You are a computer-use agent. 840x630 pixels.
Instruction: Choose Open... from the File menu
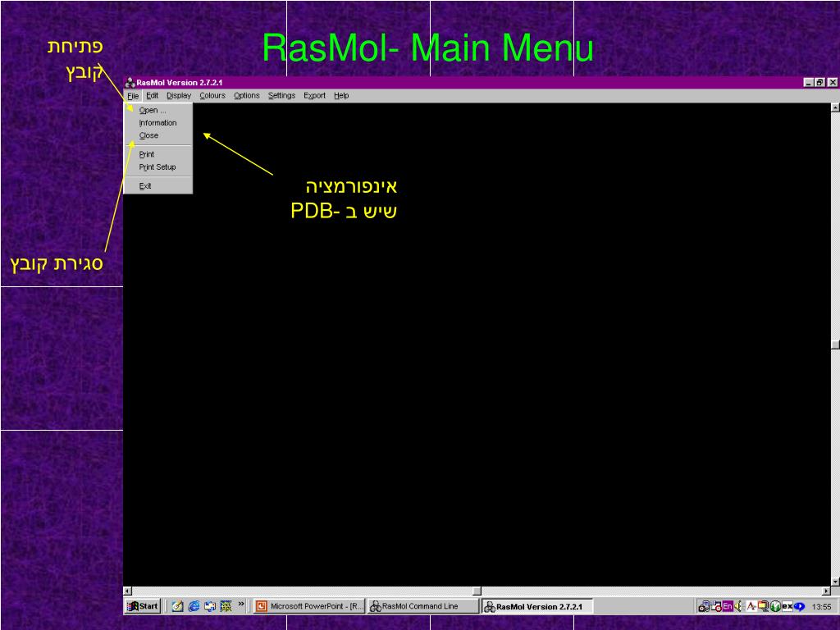tap(158, 111)
